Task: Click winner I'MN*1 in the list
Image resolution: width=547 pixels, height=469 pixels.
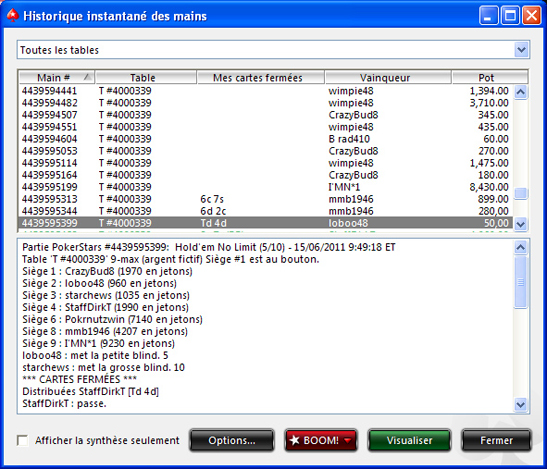Action: pyautogui.click(x=344, y=187)
